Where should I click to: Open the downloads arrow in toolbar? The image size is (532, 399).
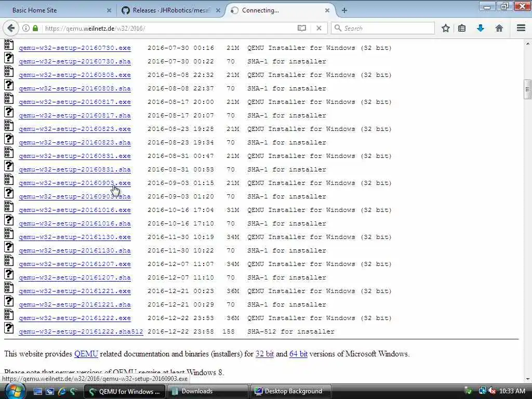tap(481, 28)
